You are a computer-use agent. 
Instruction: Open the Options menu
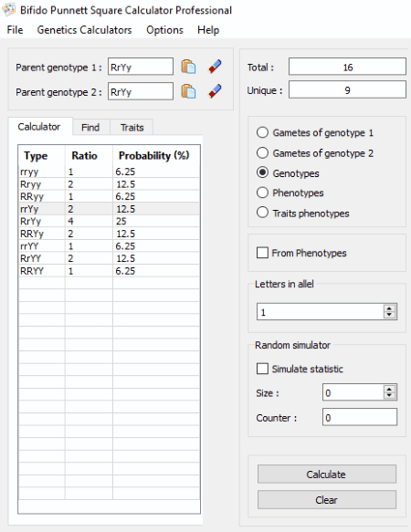click(x=164, y=30)
